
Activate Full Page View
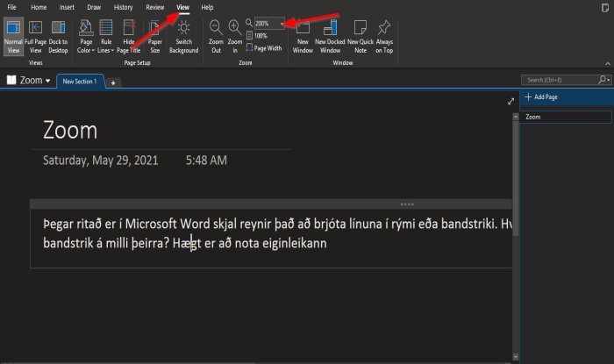click(36, 35)
